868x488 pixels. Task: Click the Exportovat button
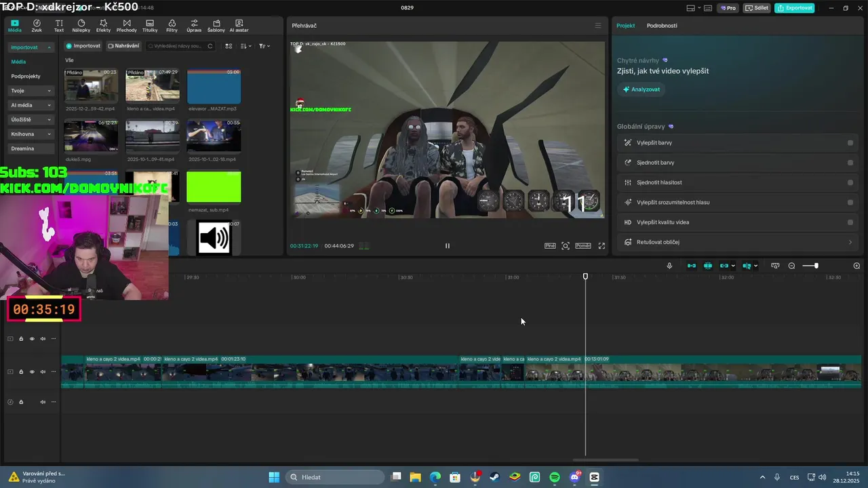(x=794, y=8)
